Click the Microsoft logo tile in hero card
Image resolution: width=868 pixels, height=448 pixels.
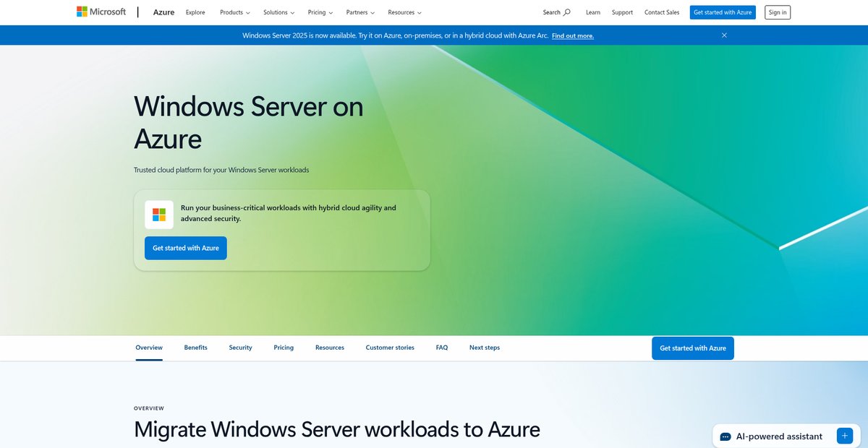[x=159, y=215]
